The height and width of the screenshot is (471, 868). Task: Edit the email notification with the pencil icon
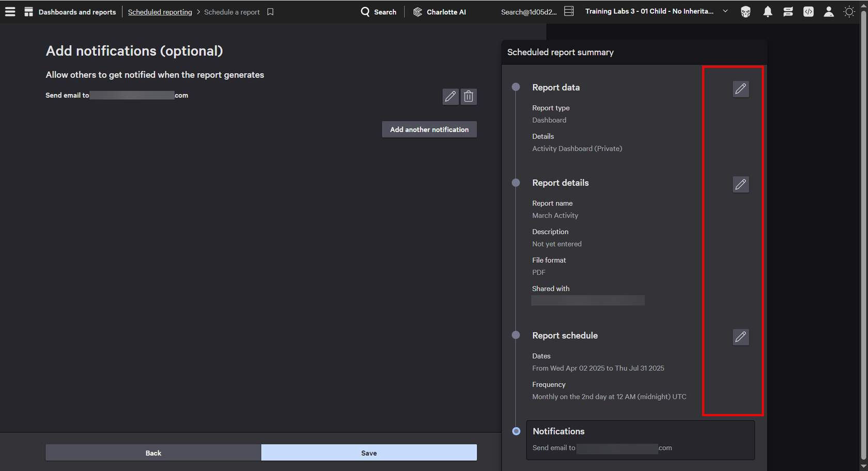[x=450, y=97]
